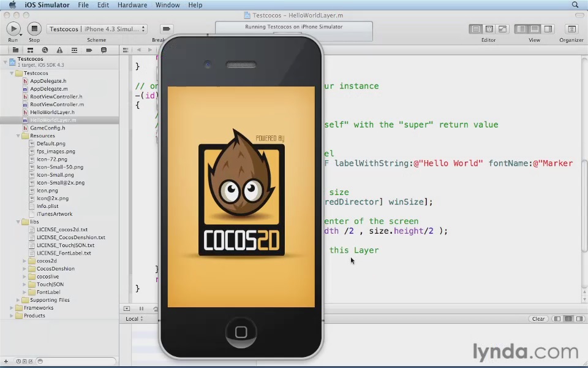588x368 pixels.
Task: Open the Local variables scope dropdown
Action: point(134,319)
